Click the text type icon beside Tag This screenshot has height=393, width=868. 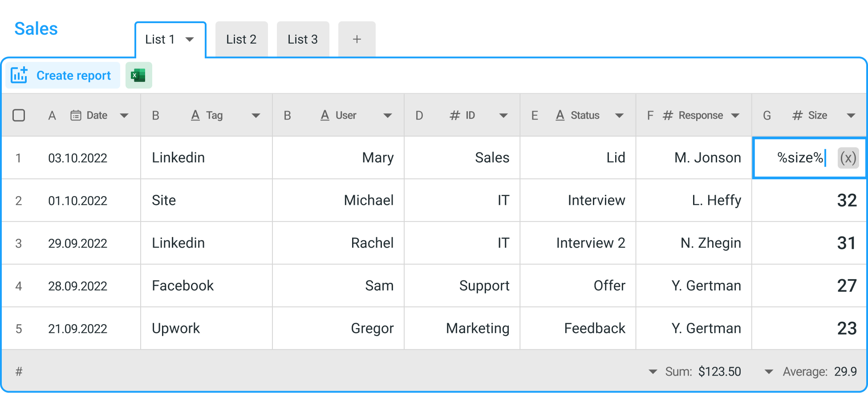click(195, 116)
